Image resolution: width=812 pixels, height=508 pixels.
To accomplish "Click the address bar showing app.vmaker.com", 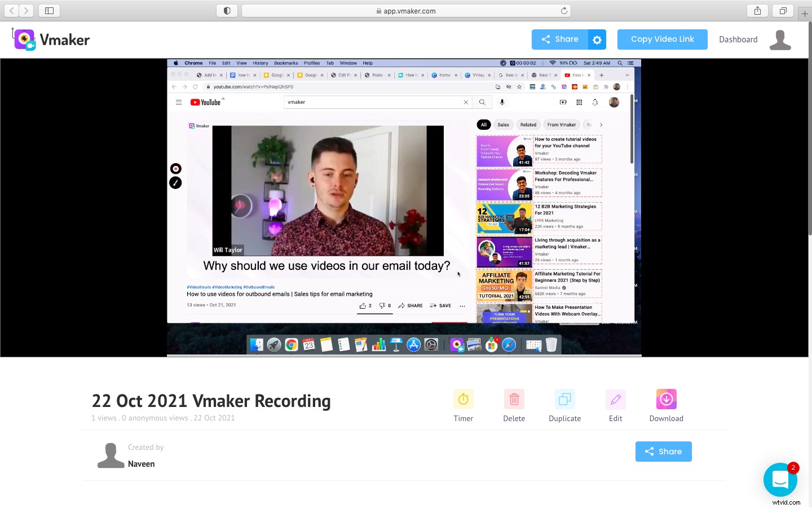I will click(x=406, y=10).
